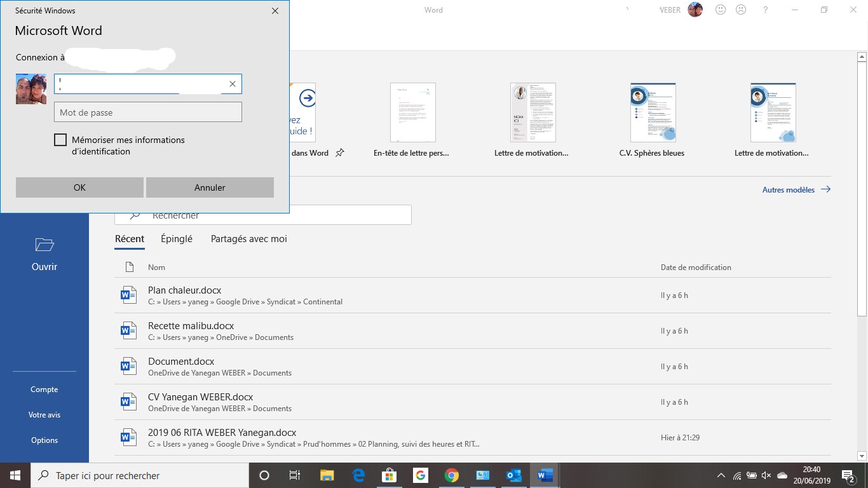Click the Mot de passe field
The width and height of the screenshot is (868, 488).
(x=148, y=112)
